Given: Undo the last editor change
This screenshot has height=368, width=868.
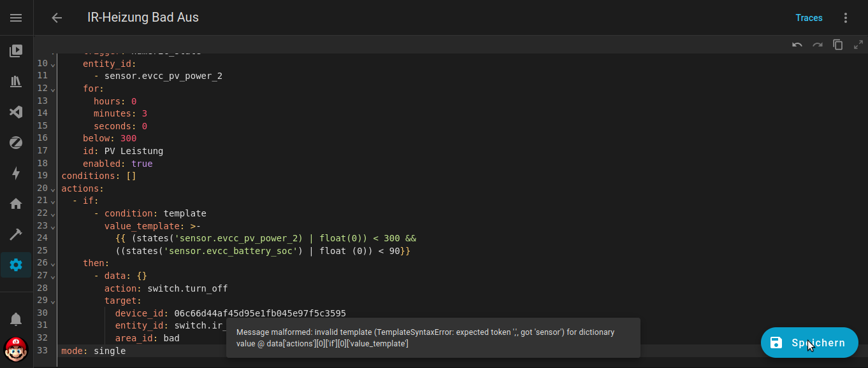Looking at the screenshot, I should [x=797, y=45].
